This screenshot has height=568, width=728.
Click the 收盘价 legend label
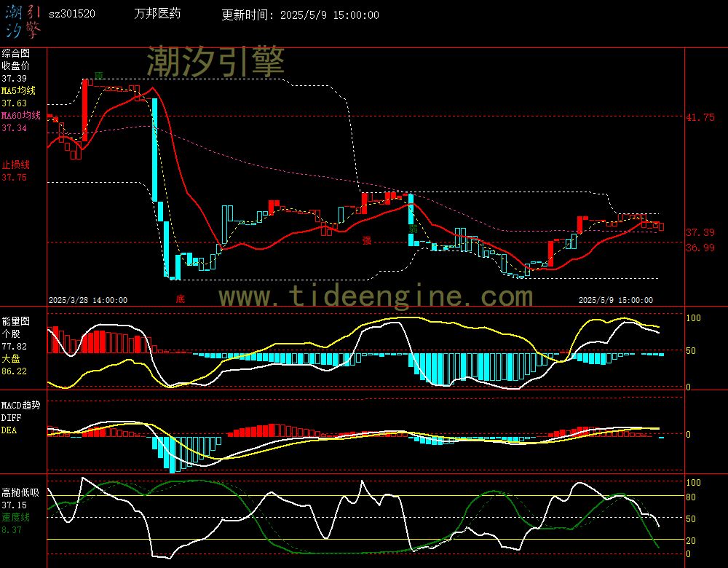16,66
